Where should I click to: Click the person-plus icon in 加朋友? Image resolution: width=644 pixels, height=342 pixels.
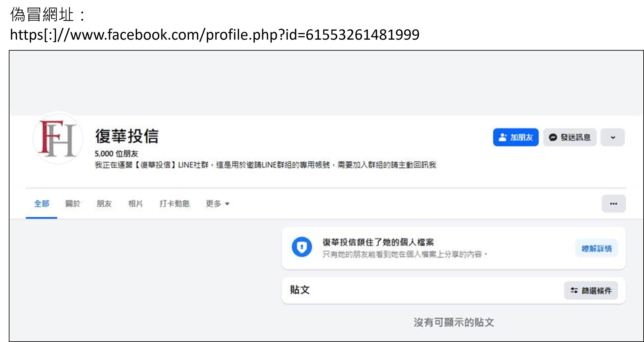(502, 137)
